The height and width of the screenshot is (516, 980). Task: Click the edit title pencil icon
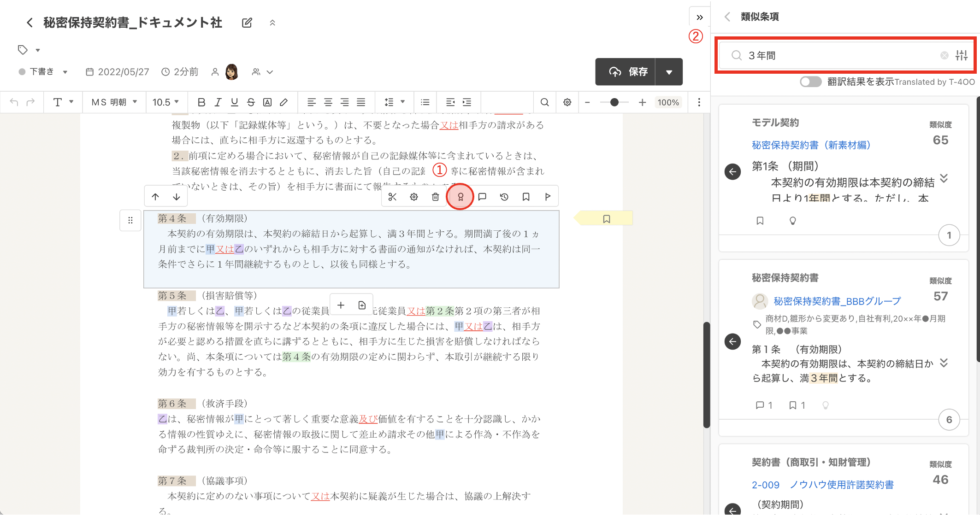click(x=247, y=23)
